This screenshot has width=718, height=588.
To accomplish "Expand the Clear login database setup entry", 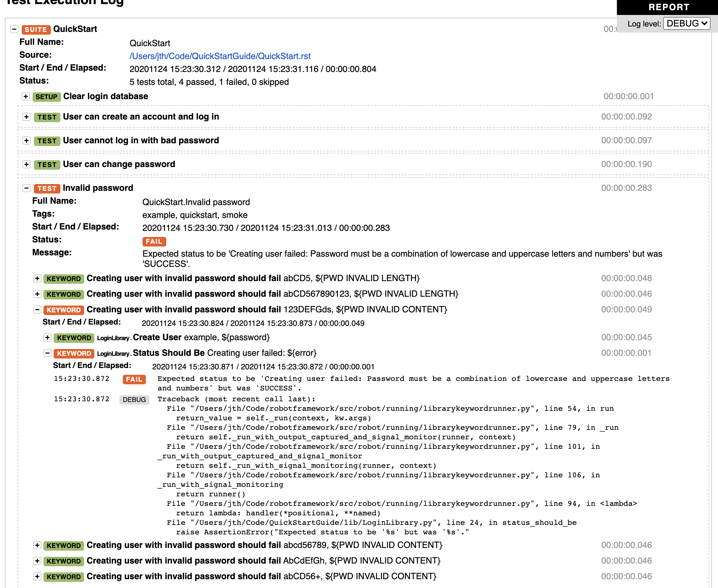I will [25, 97].
